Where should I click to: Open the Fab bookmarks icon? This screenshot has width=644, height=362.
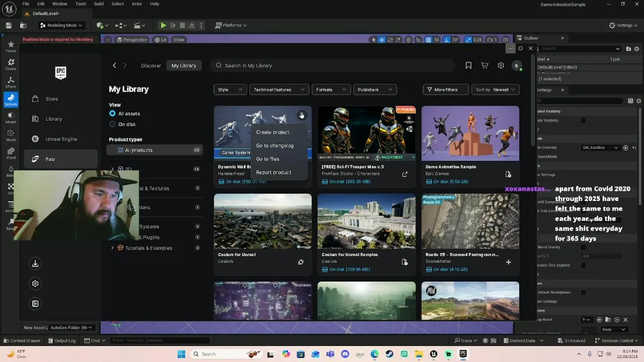pyautogui.click(x=468, y=65)
